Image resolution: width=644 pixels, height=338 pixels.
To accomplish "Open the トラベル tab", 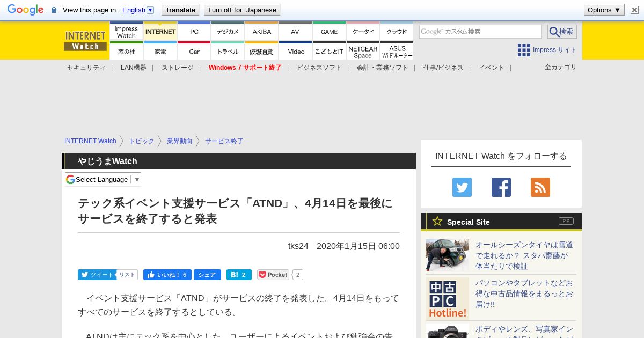I will pos(228,51).
